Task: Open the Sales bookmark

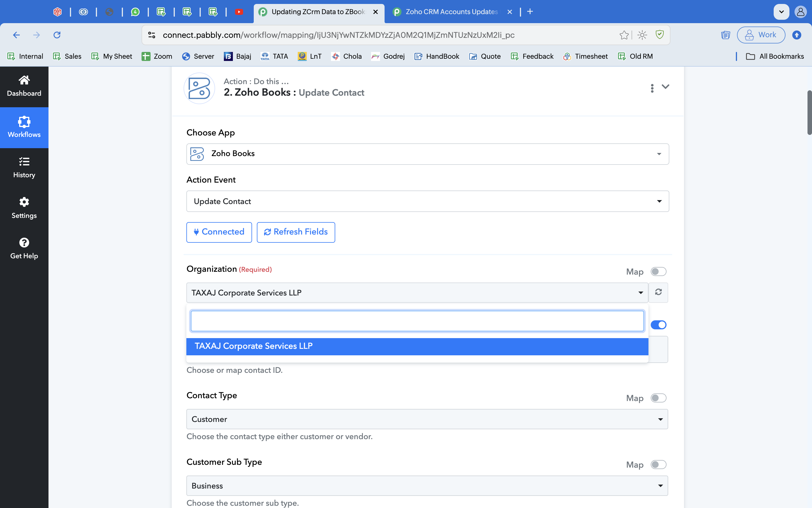Action: 67,56
